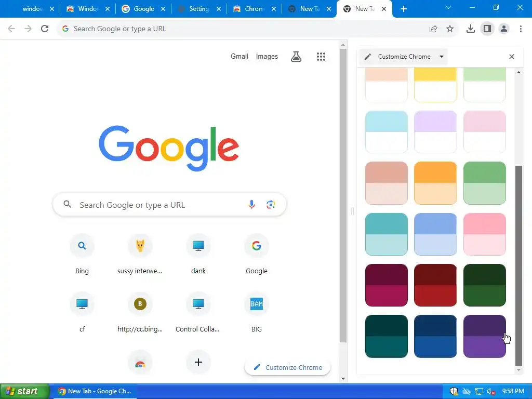Image resolution: width=532 pixels, height=399 pixels.
Task: Click the forward navigation arrow
Action: pyautogui.click(x=28, y=29)
